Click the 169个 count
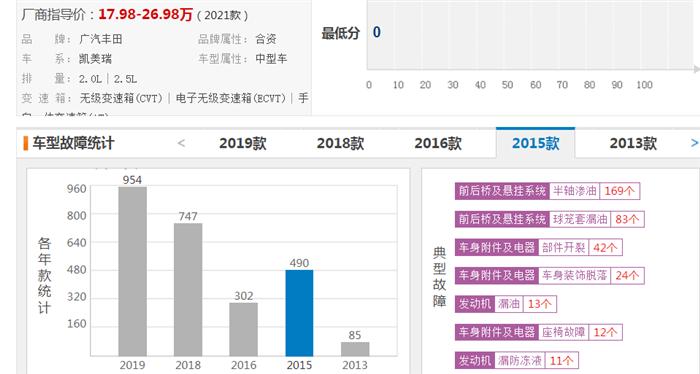700x374 pixels. (x=620, y=191)
